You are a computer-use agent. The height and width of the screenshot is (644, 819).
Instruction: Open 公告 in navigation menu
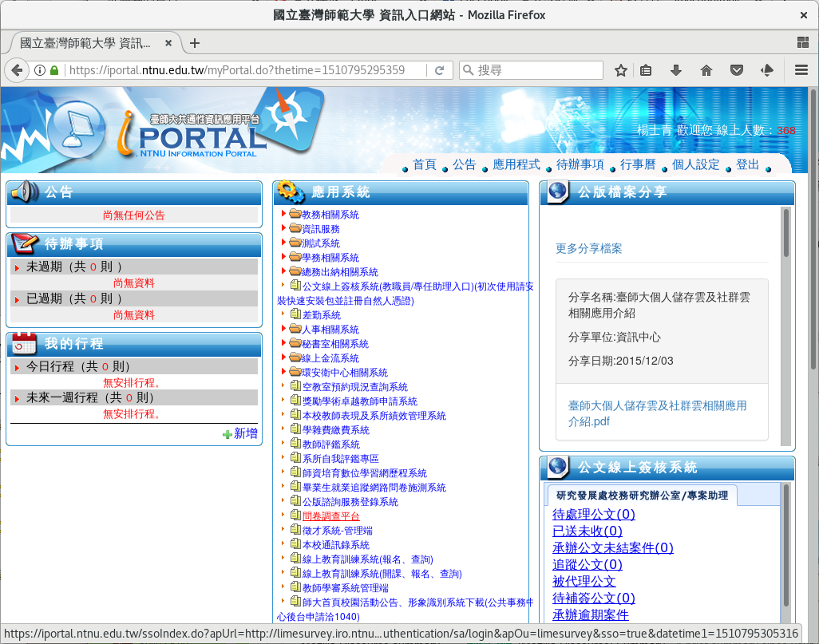[465, 164]
